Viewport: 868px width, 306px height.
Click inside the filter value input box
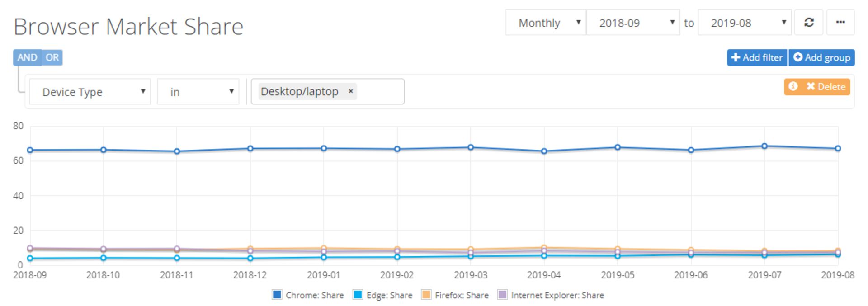point(380,92)
